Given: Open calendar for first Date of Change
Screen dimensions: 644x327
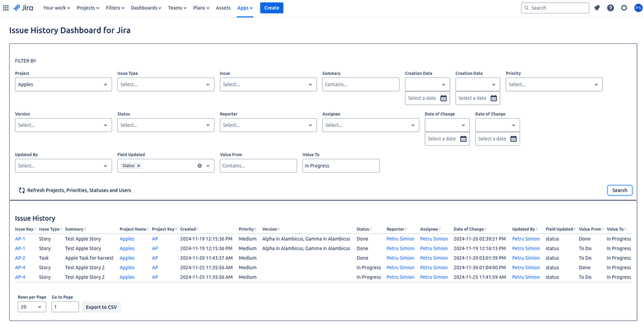Looking at the screenshot, I should click(463, 139).
